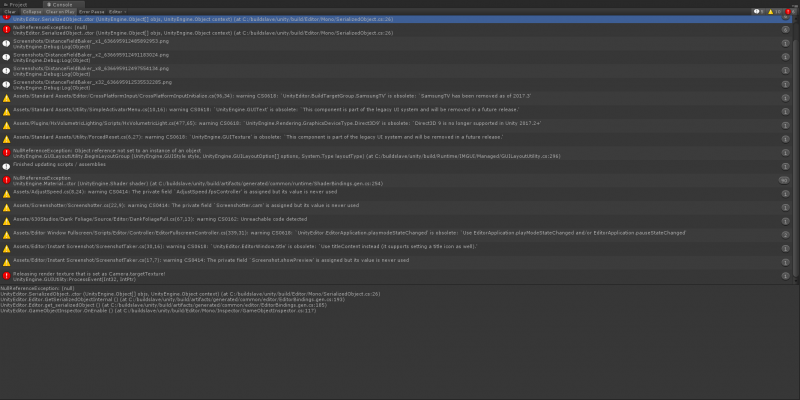Select the DarkFoliageFull.cs unreachable code warning

[x=300, y=219]
